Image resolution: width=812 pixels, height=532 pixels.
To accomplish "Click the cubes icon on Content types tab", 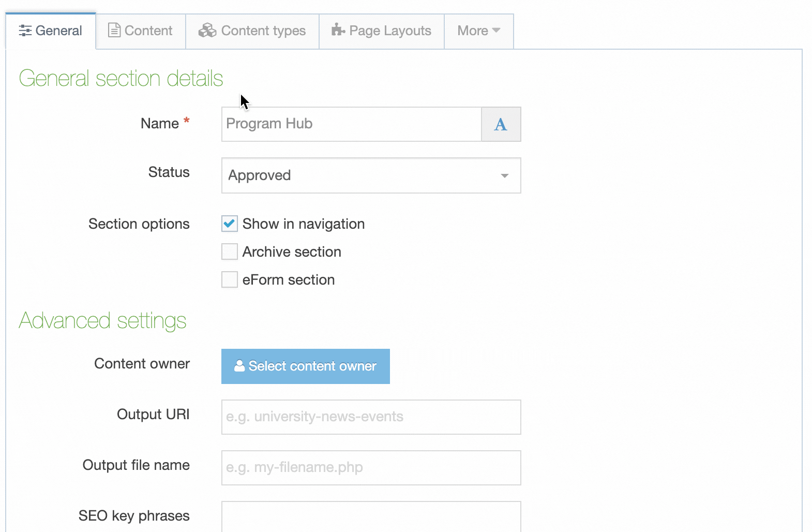I will tap(207, 31).
